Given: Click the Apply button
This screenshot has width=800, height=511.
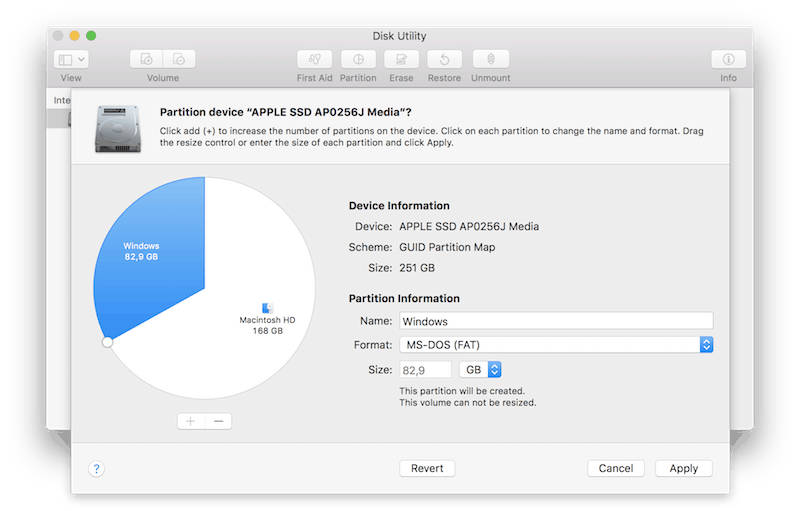Looking at the screenshot, I should point(684,468).
